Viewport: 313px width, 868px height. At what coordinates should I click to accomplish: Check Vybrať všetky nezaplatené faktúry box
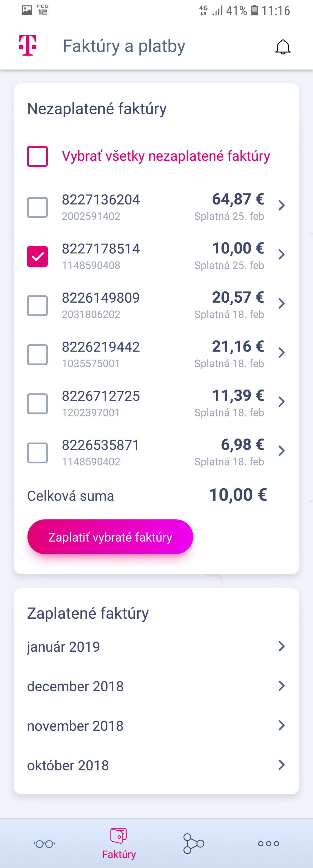click(x=37, y=156)
